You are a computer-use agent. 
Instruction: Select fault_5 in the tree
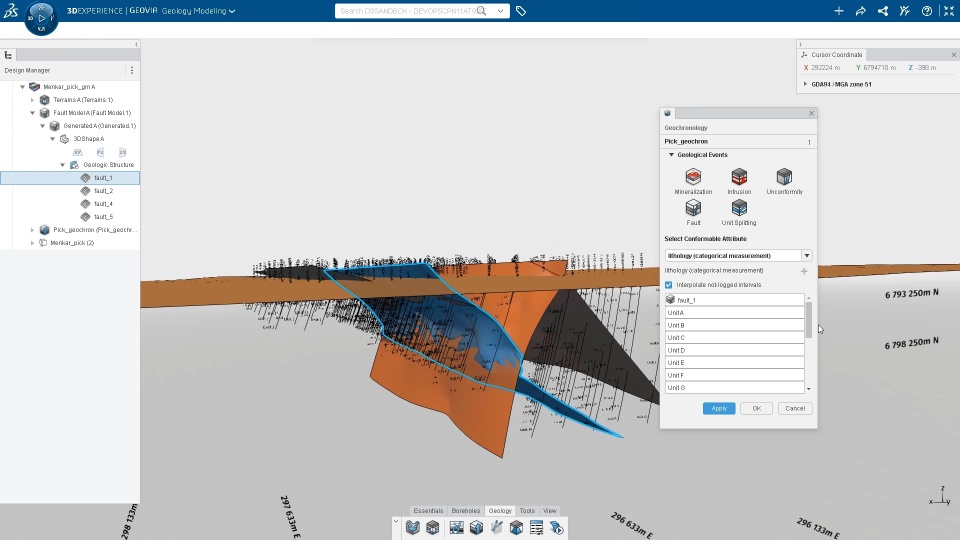pyautogui.click(x=103, y=217)
